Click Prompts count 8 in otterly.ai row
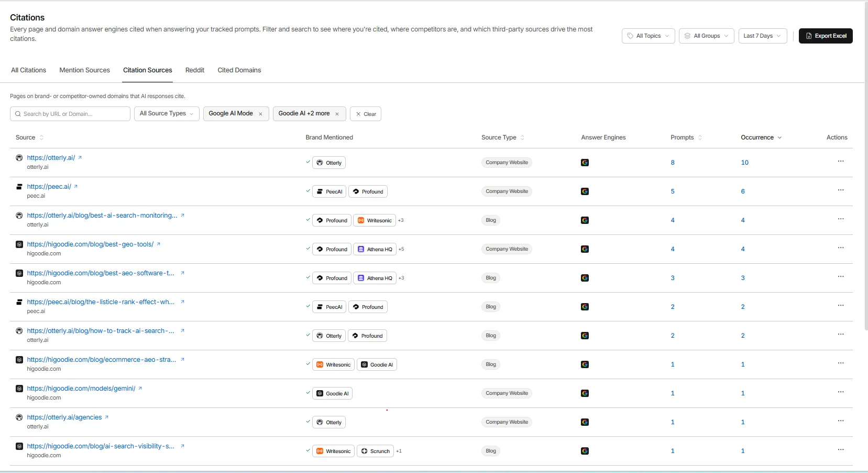Screen dimensions: 868x473 [x=673, y=163]
